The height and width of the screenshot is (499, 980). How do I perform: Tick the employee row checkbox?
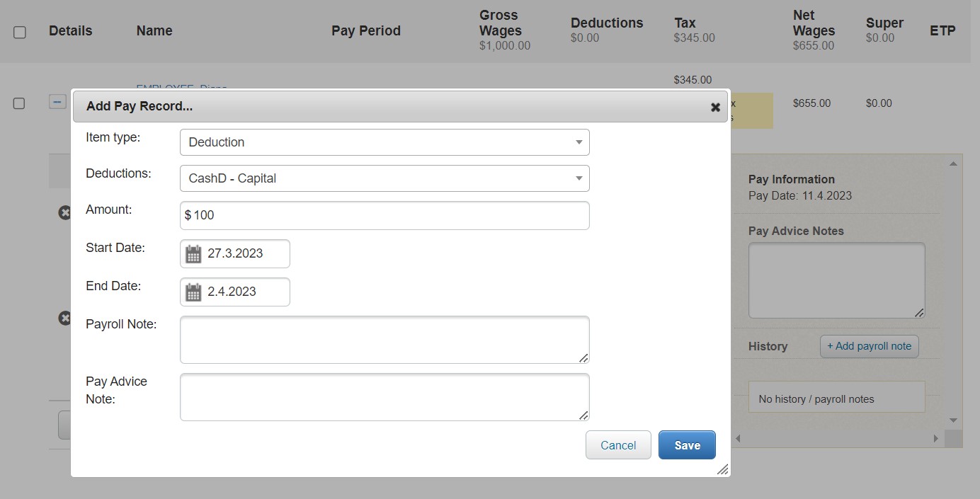point(20,103)
